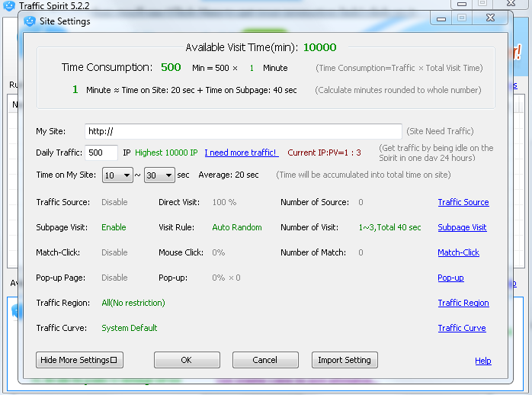This screenshot has width=532, height=395.
Task: Open the Pop-up settings link
Action: pos(450,278)
